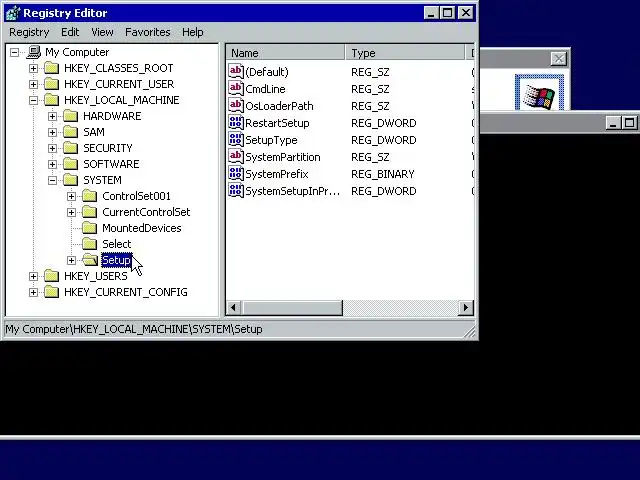Click the HKEY_USERS folder icon

[51, 276]
